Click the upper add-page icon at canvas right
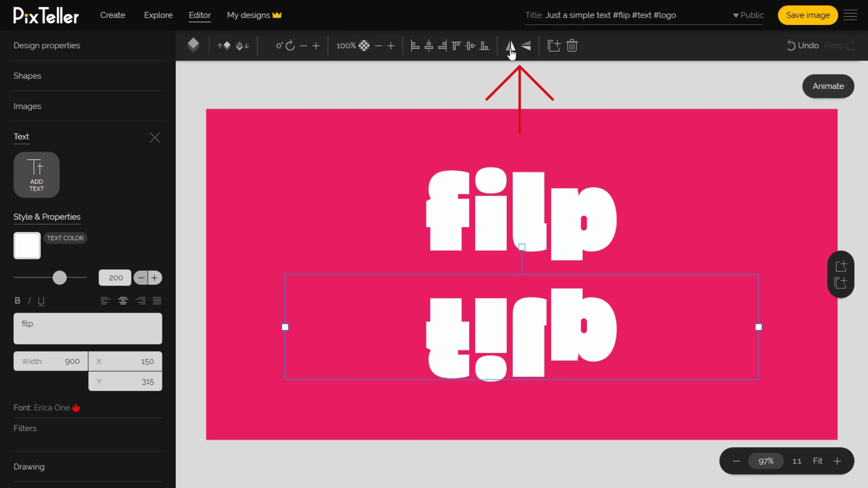Viewport: 868px width, 488px height. 841,266
